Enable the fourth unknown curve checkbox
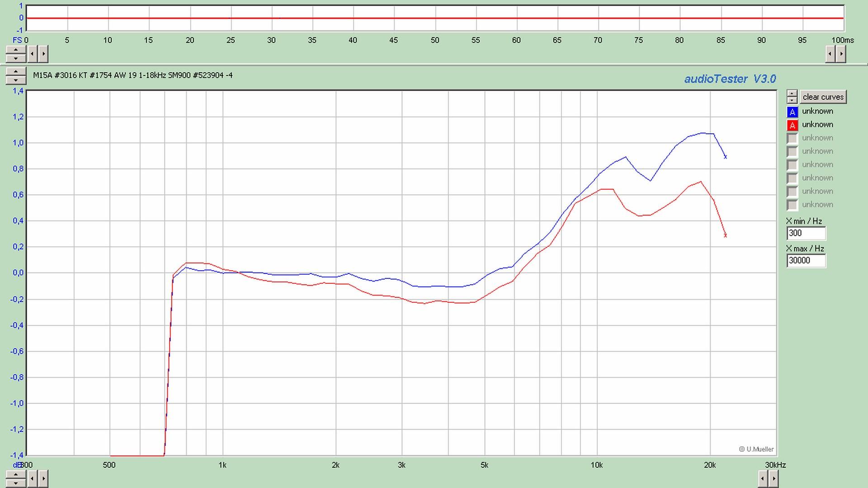This screenshot has width=868, height=488. (x=792, y=151)
